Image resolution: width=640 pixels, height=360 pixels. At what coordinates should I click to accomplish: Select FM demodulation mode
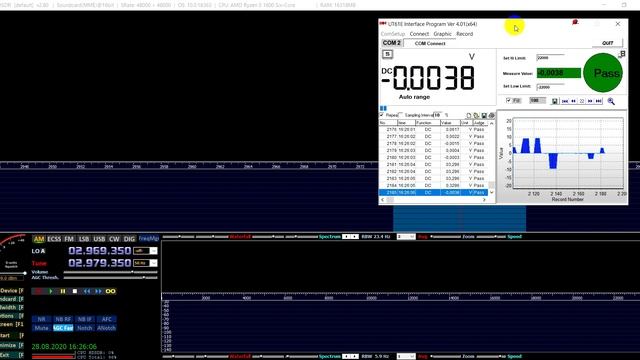pos(69,239)
